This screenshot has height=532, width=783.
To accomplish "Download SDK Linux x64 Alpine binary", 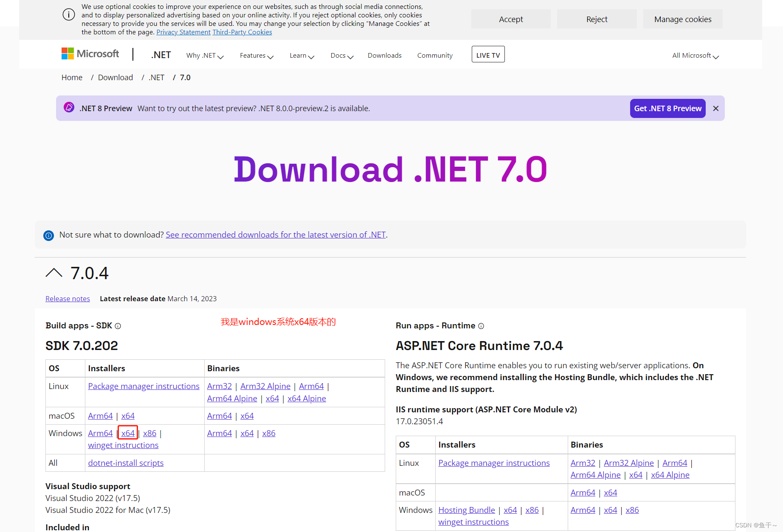I will [x=307, y=398].
